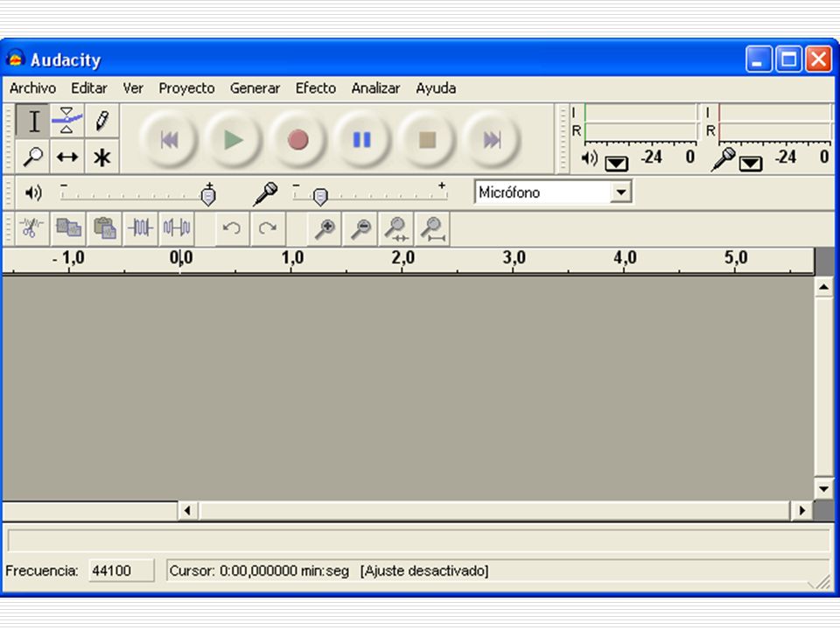Click the output level meter bars
Screen dimensions: 840x630
click(640, 122)
